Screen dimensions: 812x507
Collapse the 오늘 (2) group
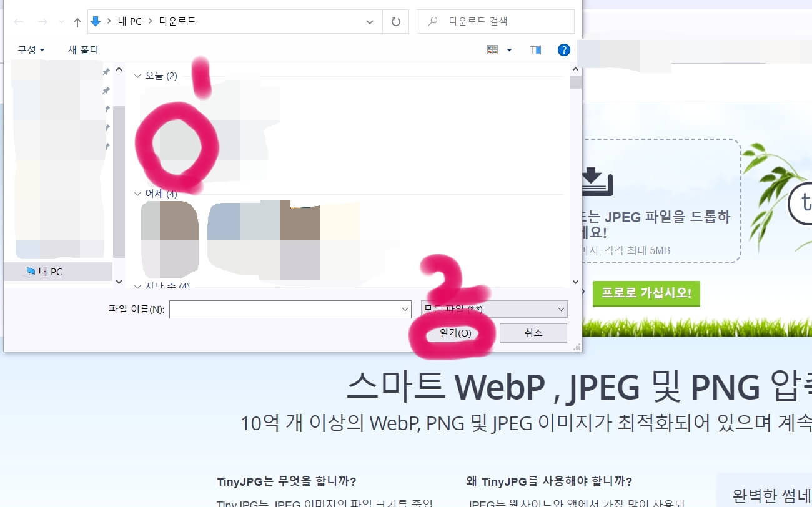(x=137, y=76)
